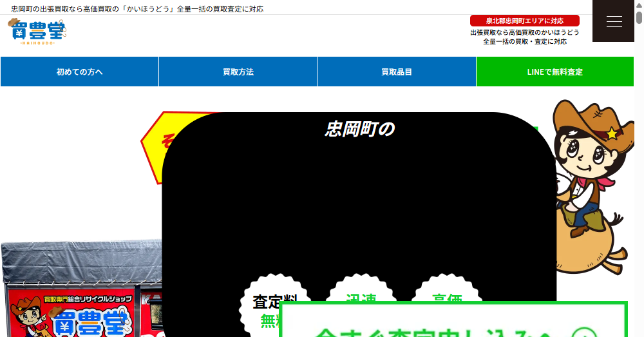The width and height of the screenshot is (644, 337).
Task: Open the hamburger menu icon
Action: click(614, 21)
